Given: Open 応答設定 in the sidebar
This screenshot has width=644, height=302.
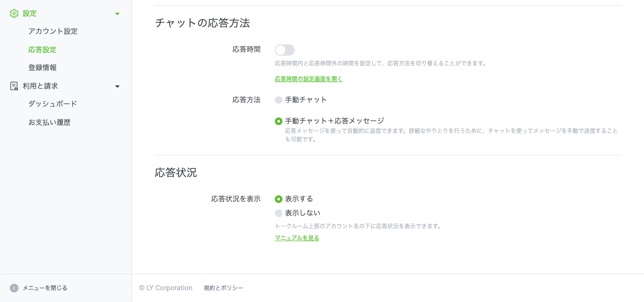Looking at the screenshot, I should coord(42,50).
